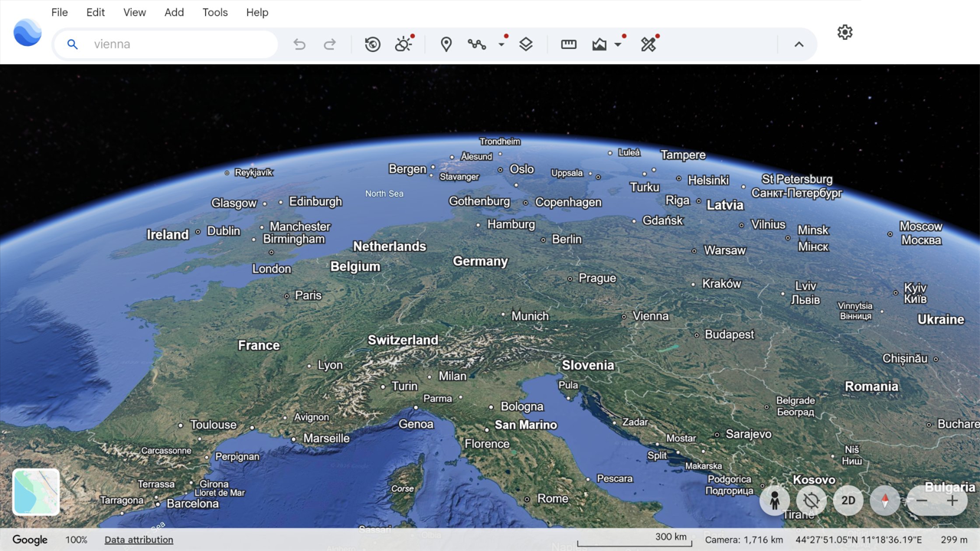
Task: Click the Paris city label
Action: (x=309, y=295)
